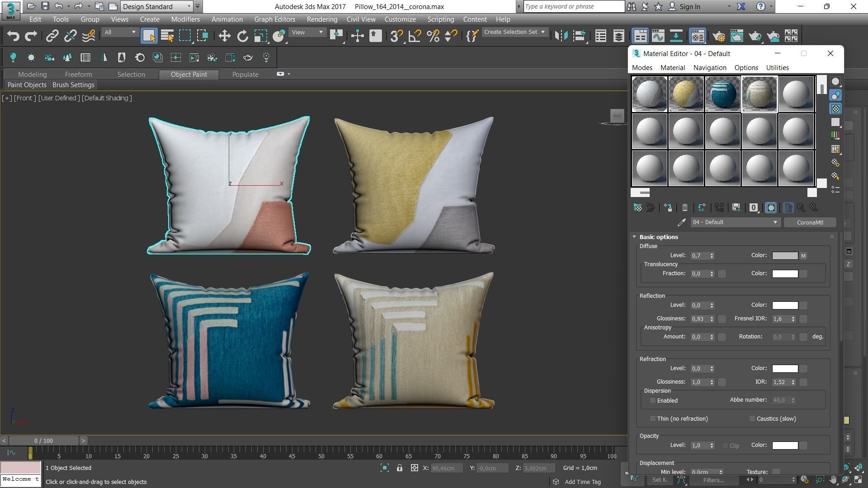
Task: Choose Rectangular Selection Region tool
Action: click(x=185, y=36)
